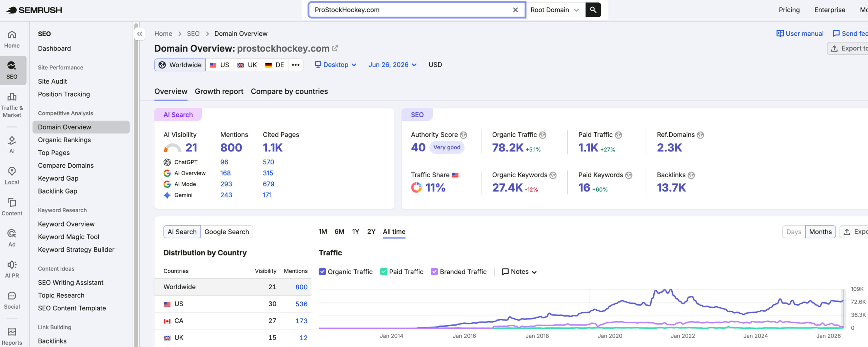This screenshot has width=868, height=347.
Task: Switch chart to AI Search toggle
Action: coord(182,232)
